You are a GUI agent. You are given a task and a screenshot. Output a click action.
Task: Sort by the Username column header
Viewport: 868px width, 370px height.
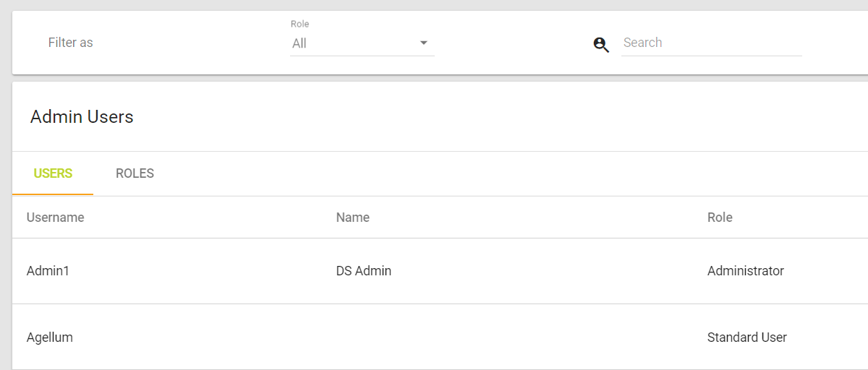pyautogui.click(x=56, y=218)
